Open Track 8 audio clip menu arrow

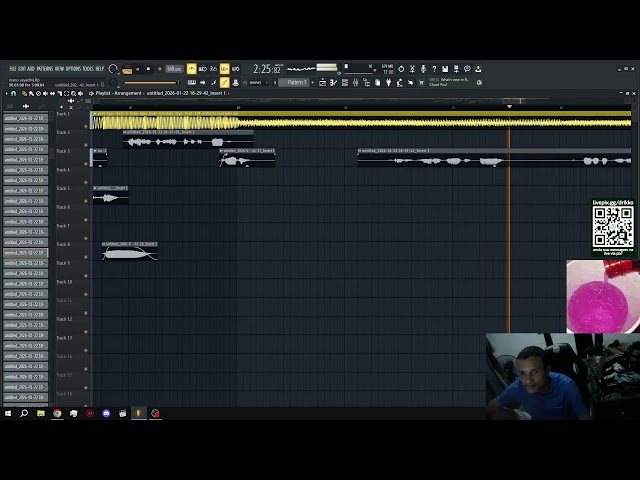pos(104,244)
